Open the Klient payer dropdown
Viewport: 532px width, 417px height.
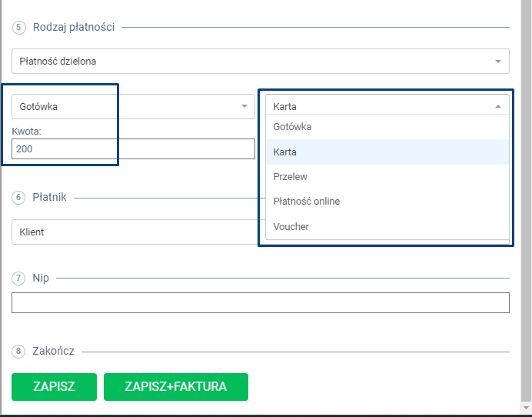pyautogui.click(x=135, y=232)
